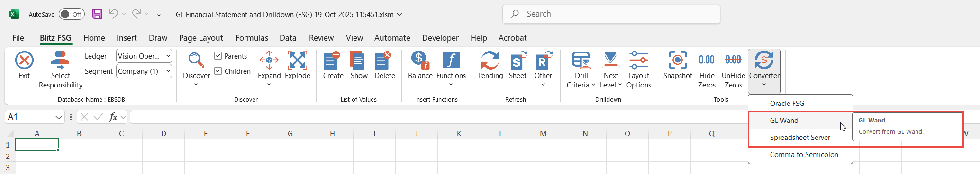This screenshot has width=980, height=174.
Task: Redo the last action
Action: (136, 14)
